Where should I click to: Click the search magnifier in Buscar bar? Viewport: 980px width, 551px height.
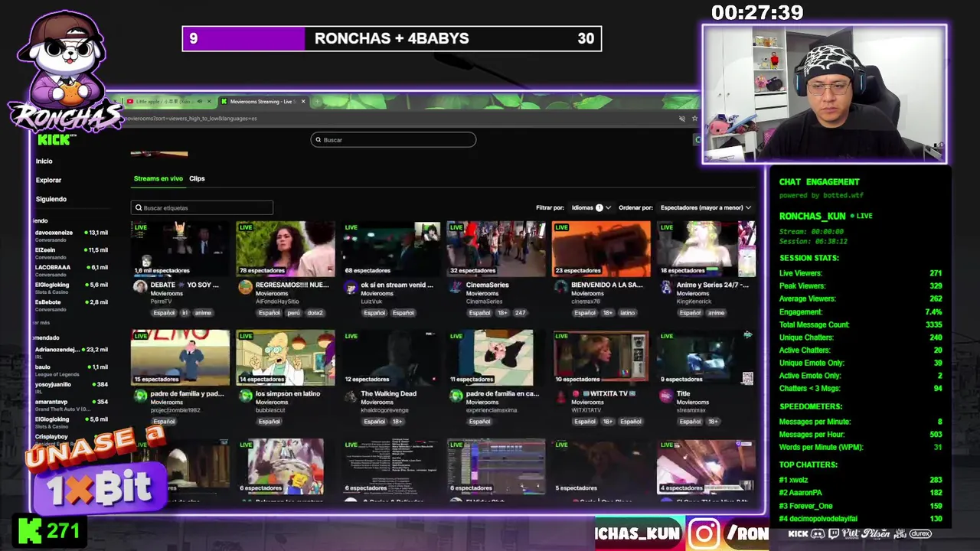pyautogui.click(x=318, y=140)
